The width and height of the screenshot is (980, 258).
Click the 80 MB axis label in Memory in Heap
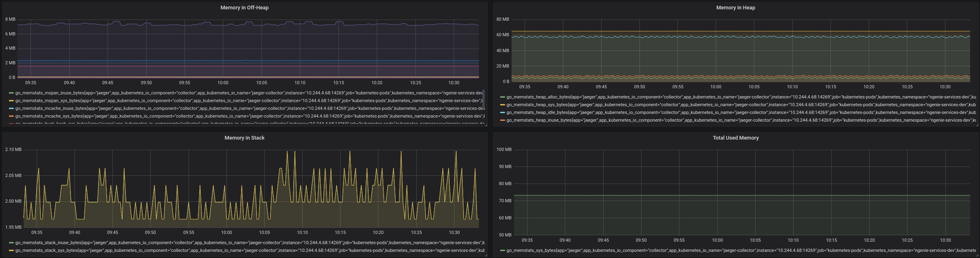click(x=503, y=19)
